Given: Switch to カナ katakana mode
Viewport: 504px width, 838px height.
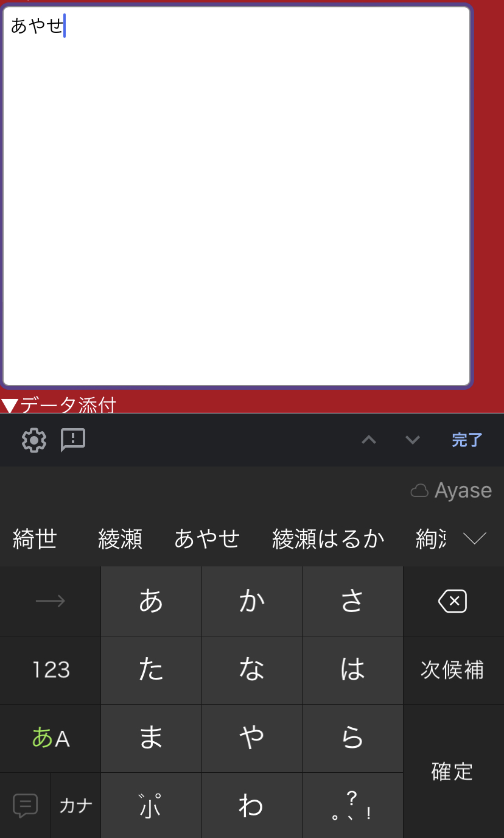Looking at the screenshot, I should [76, 806].
